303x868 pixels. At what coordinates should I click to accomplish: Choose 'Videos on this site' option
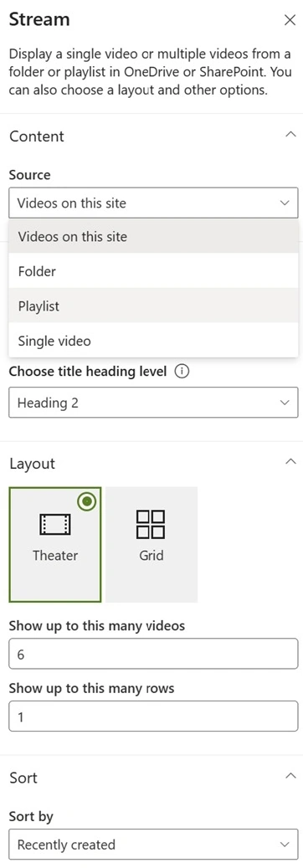point(153,236)
